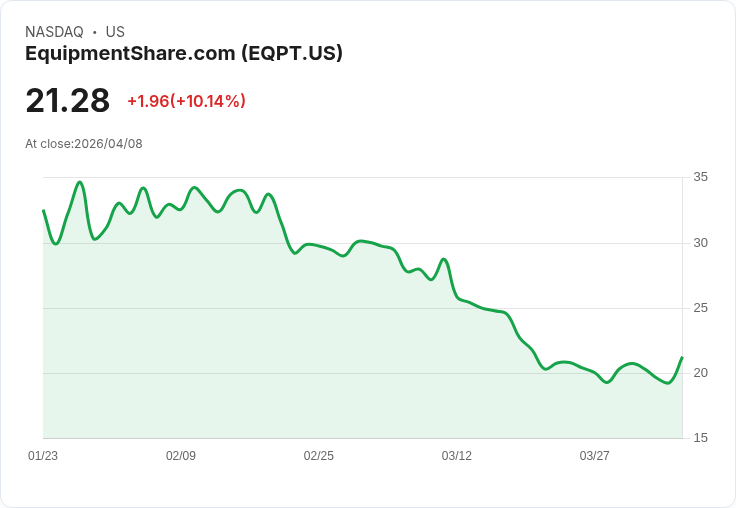
Task: Click the 02/25 date axis label
Action: pos(319,455)
